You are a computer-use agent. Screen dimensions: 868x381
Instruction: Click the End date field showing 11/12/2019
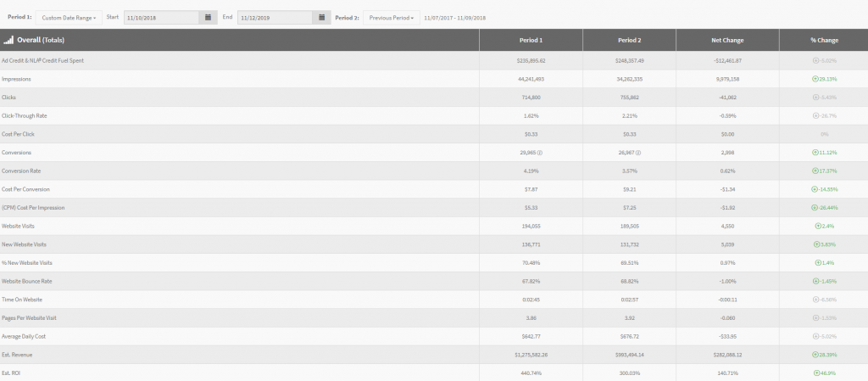[275, 18]
